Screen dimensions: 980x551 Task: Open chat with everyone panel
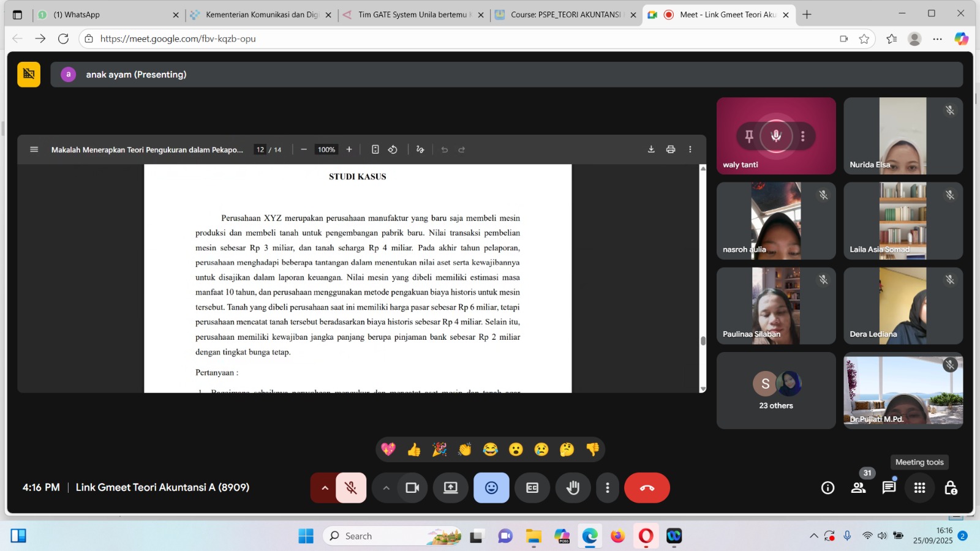point(889,488)
